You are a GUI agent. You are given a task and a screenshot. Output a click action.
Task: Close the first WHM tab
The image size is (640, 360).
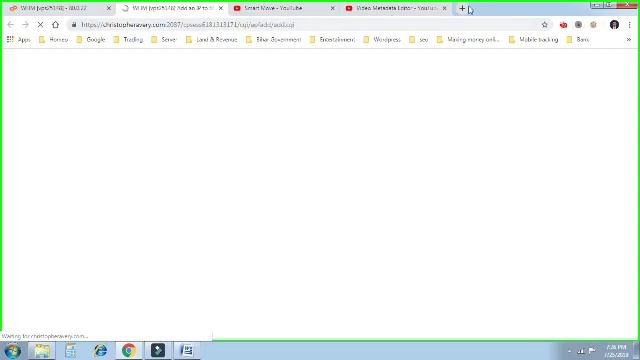pos(109,8)
